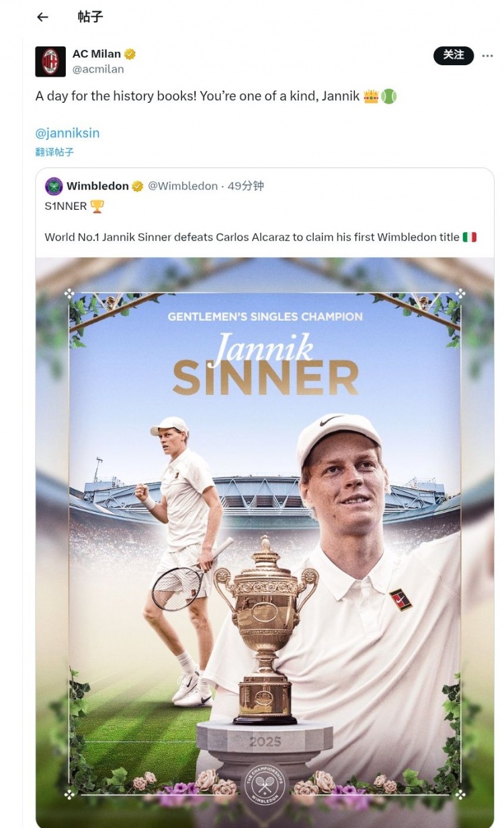Open AC Milan profile avatar

[50, 62]
